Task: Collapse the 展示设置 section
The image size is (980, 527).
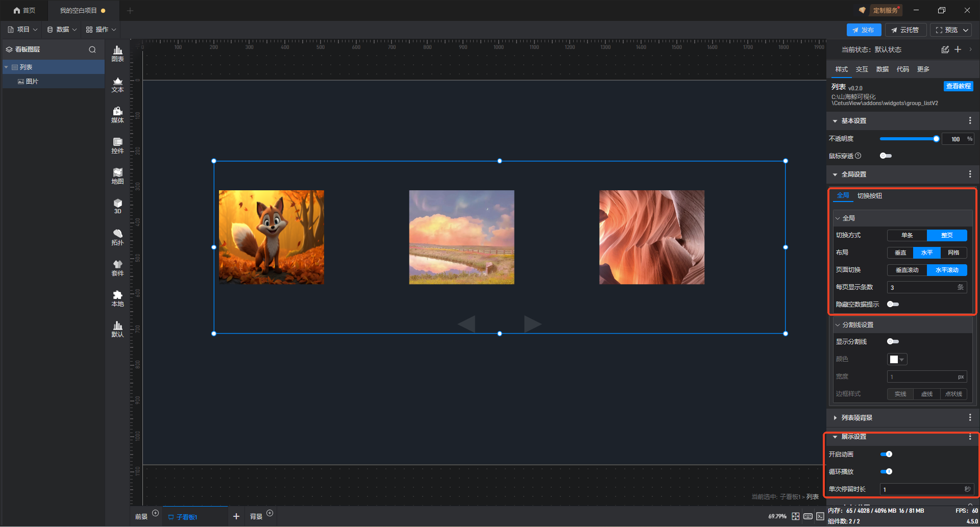Action: [835, 437]
